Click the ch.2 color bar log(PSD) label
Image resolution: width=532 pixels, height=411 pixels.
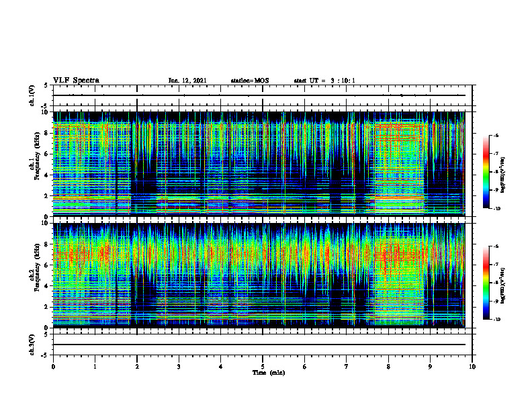[x=503, y=285]
